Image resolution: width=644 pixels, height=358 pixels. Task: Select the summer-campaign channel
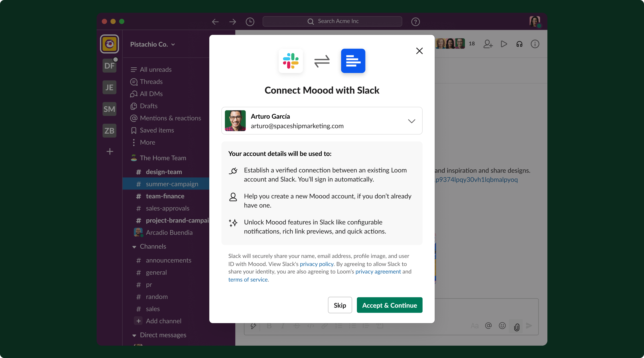point(166,184)
